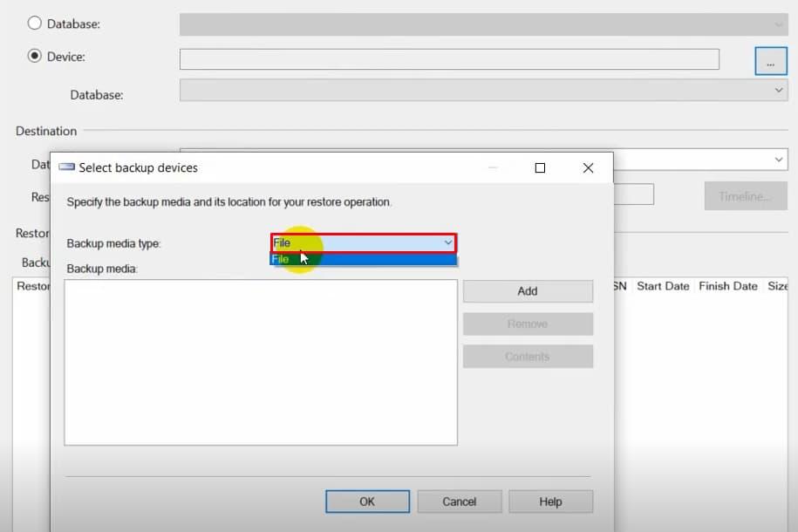Open Help for backup device selection
This screenshot has height=532, width=798.
click(551, 501)
